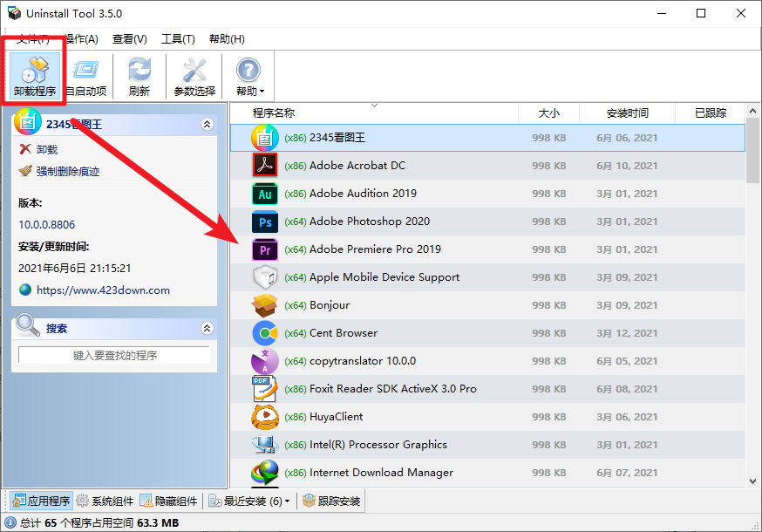Click the broom icon for force removal

point(25,171)
